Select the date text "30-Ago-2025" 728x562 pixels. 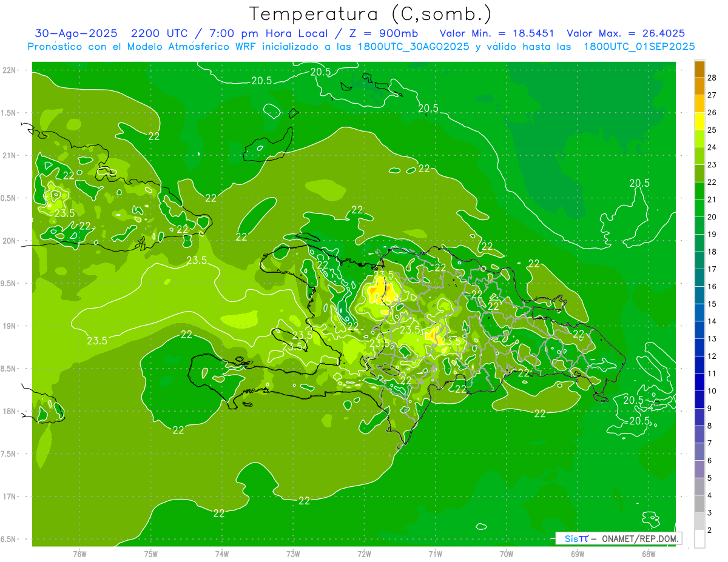pos(76,33)
